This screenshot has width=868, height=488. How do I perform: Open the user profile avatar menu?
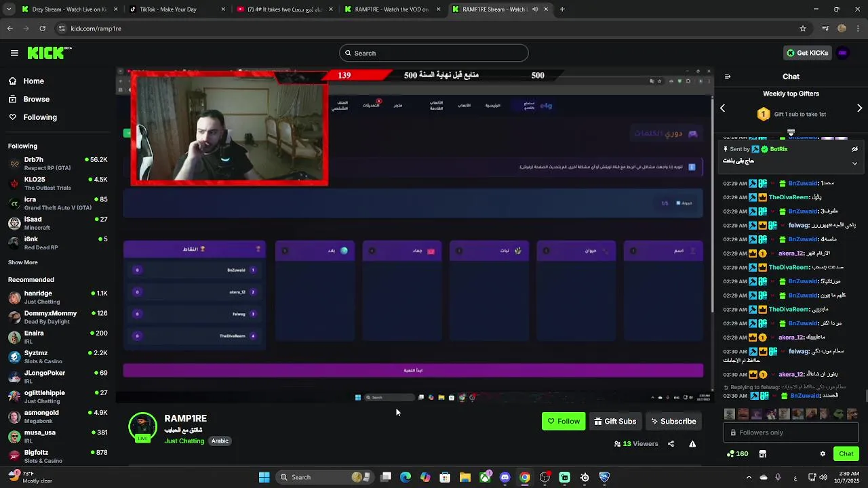tap(842, 53)
